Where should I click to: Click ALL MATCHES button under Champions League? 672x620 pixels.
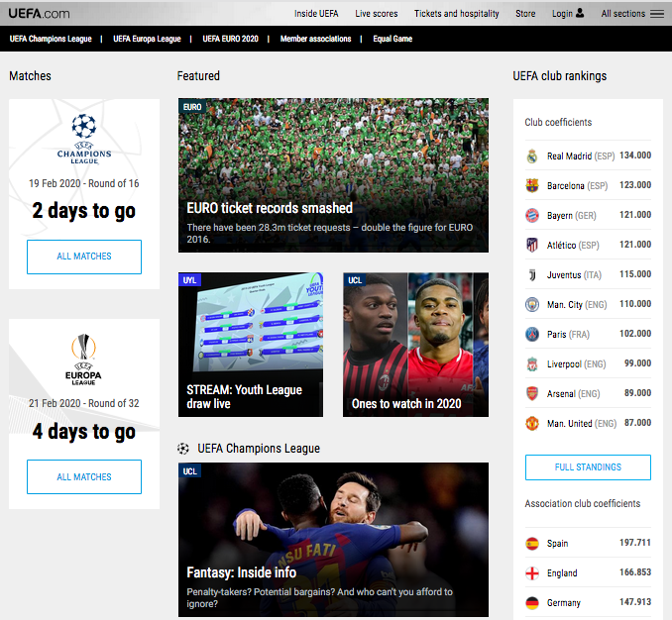[x=84, y=257]
